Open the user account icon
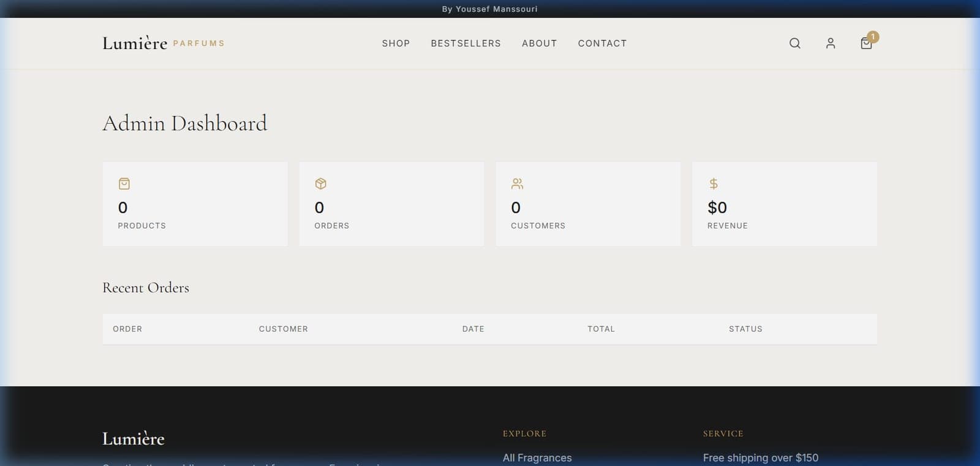This screenshot has height=466, width=980. tap(831, 43)
